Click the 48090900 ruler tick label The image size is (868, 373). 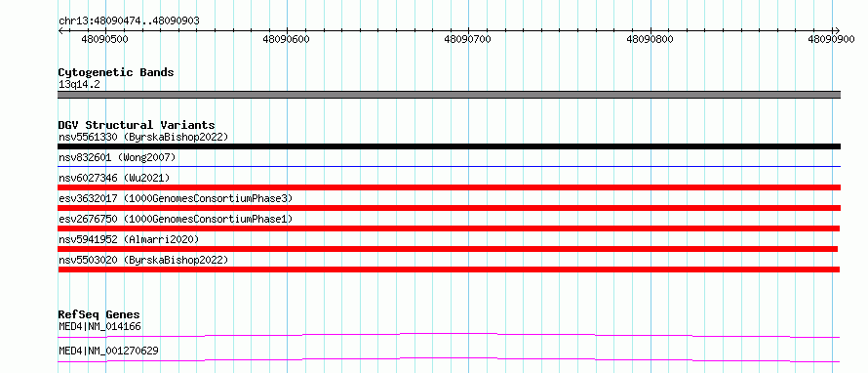click(x=832, y=39)
